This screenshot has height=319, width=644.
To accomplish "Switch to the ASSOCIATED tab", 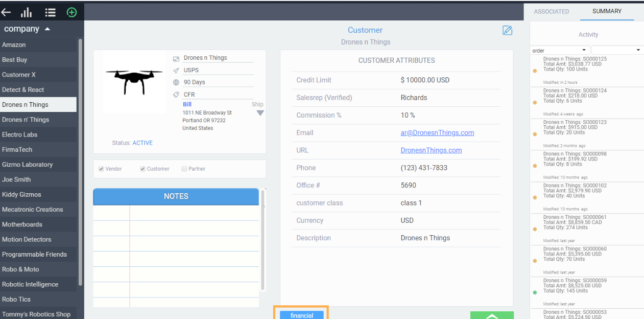I will click(x=551, y=11).
